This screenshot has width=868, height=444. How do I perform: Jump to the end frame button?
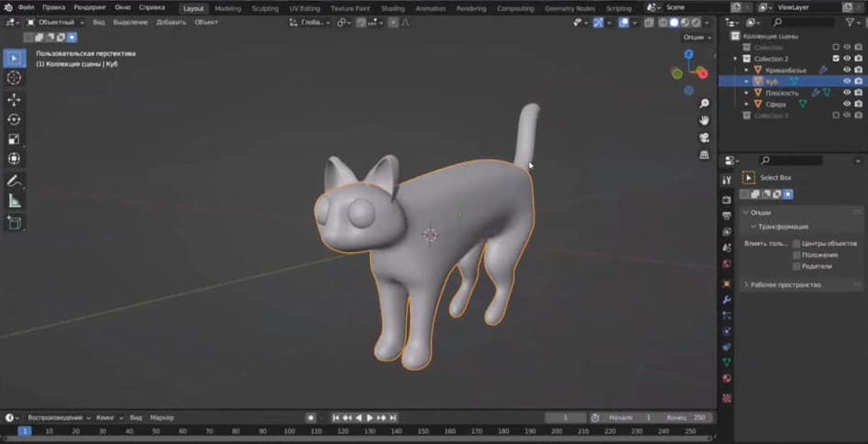393,418
